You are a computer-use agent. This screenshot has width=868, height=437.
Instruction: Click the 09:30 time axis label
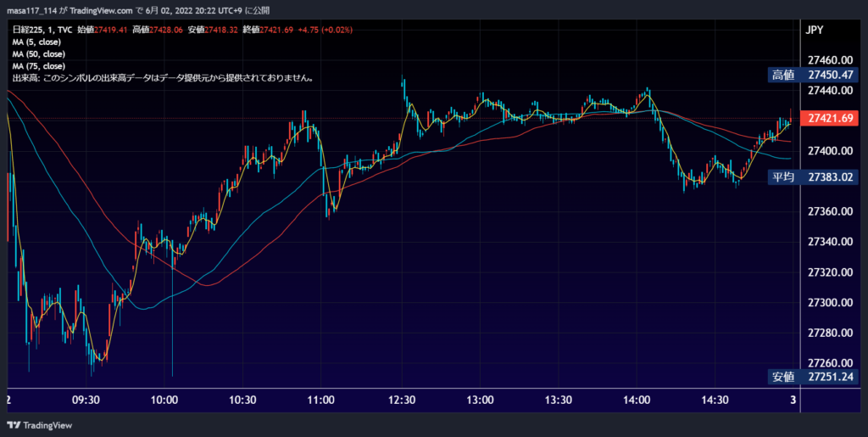coord(86,400)
